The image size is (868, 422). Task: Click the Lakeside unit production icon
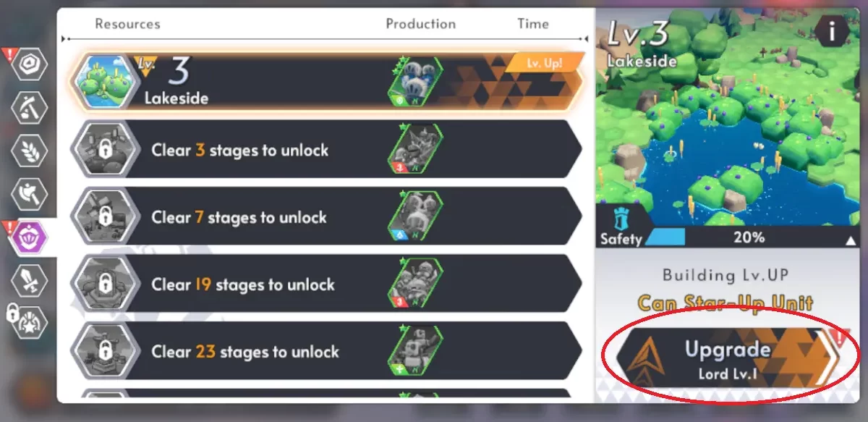coord(416,82)
